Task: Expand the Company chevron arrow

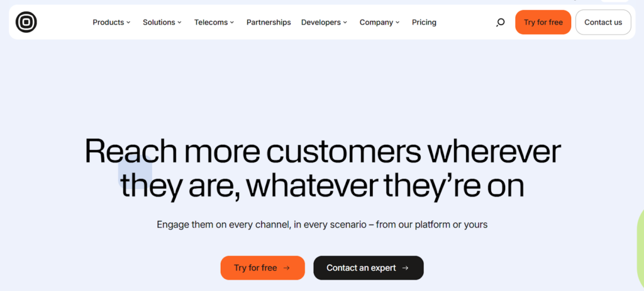Action: tap(397, 23)
